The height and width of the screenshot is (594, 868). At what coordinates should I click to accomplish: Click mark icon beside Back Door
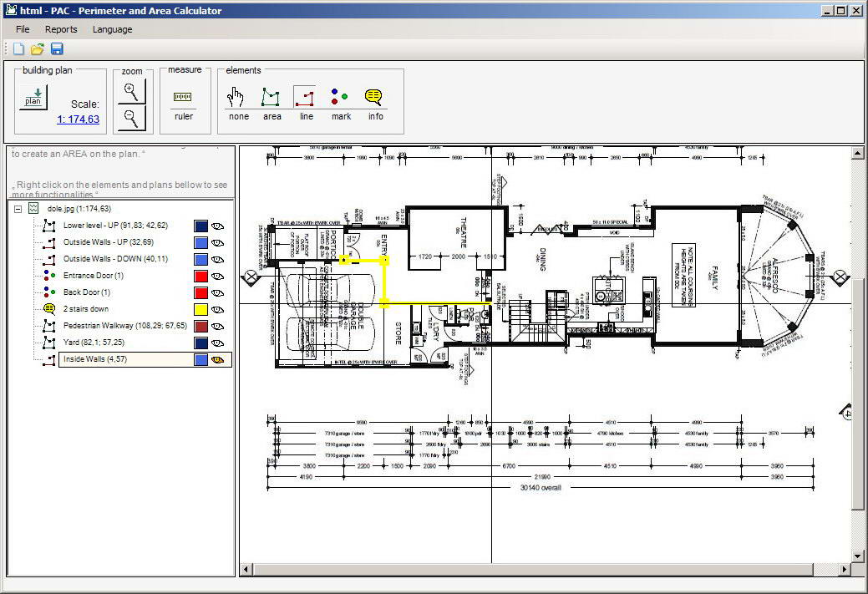tap(49, 292)
